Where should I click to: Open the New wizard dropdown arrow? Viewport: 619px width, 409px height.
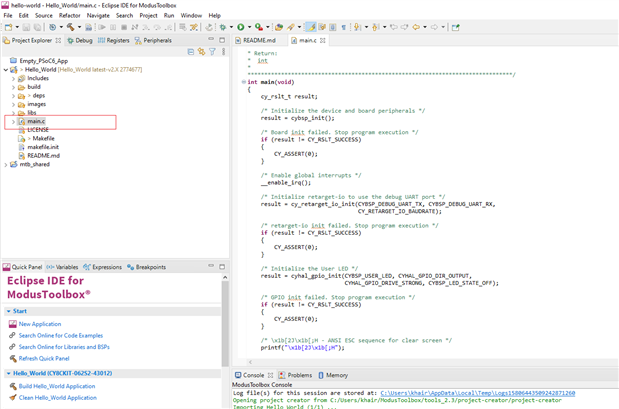[x=17, y=27]
